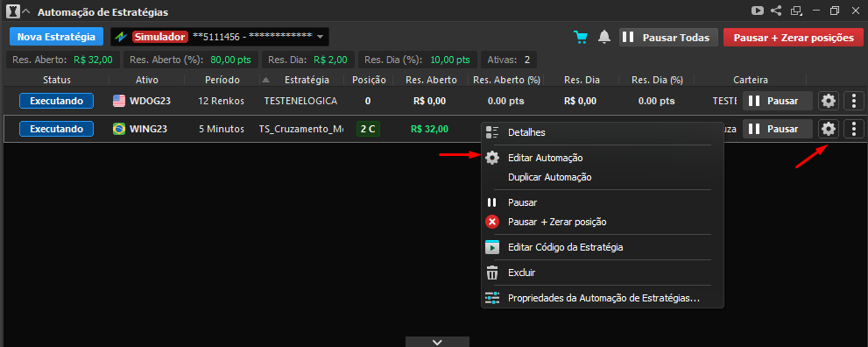Click the shopping cart icon
This screenshot has width=868, height=347.
[581, 37]
